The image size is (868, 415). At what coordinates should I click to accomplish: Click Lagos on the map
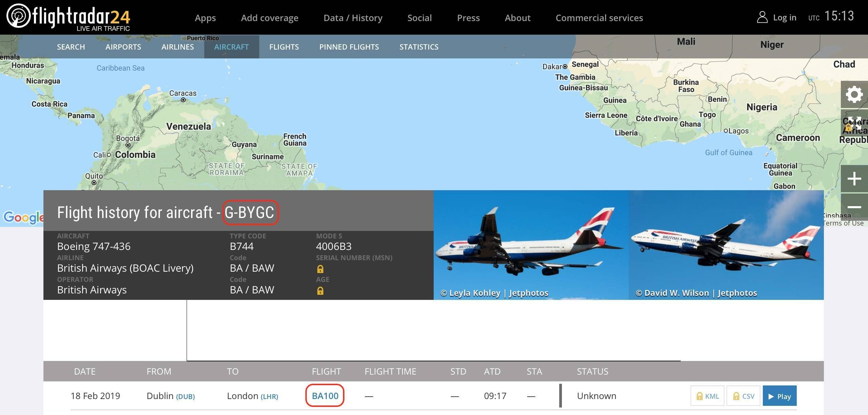(738, 131)
